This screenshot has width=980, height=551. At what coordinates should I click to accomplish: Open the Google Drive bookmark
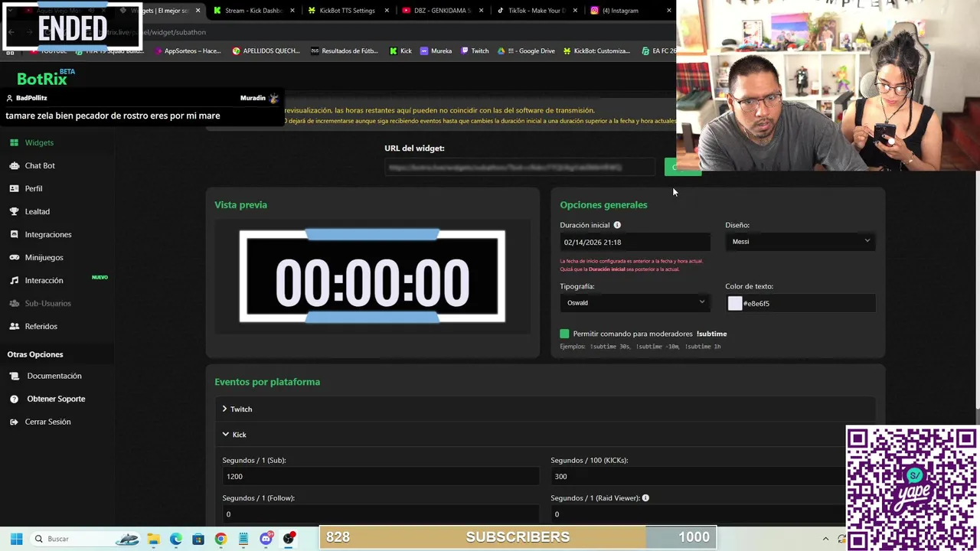[526, 51]
